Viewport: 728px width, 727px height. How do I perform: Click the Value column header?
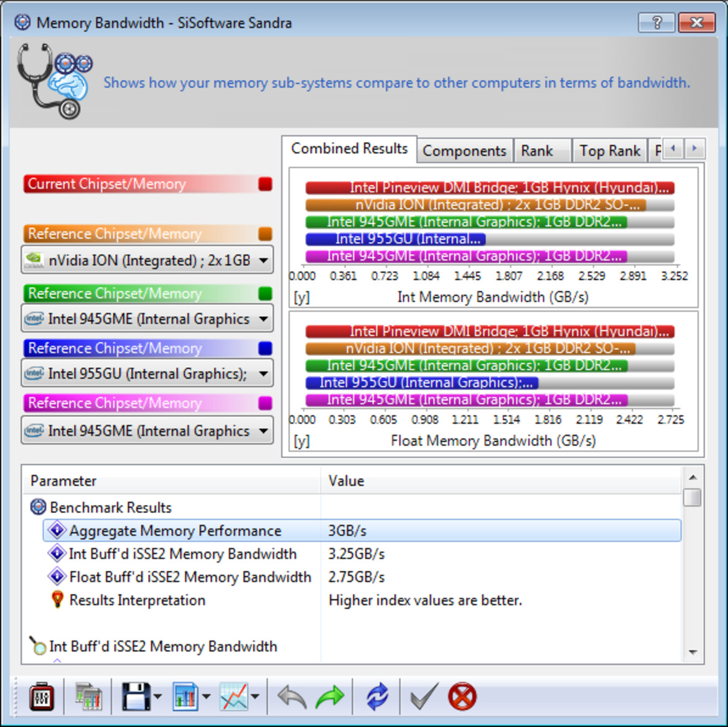point(501,481)
